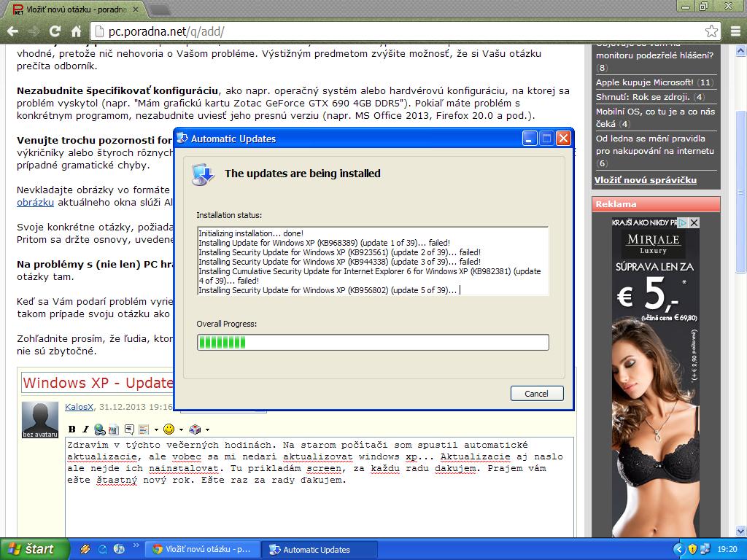This screenshot has width=747, height=560.
Task: Reload the page in Chrome
Action: point(55,31)
